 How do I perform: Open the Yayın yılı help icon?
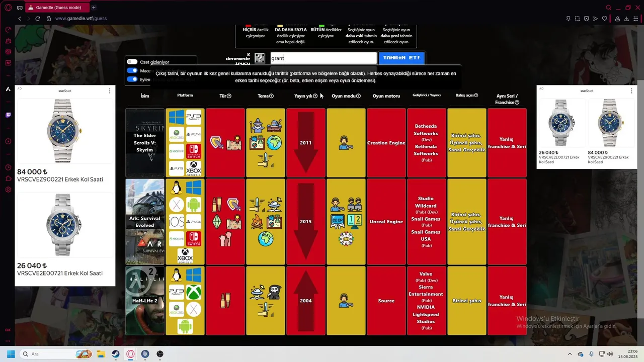click(315, 96)
